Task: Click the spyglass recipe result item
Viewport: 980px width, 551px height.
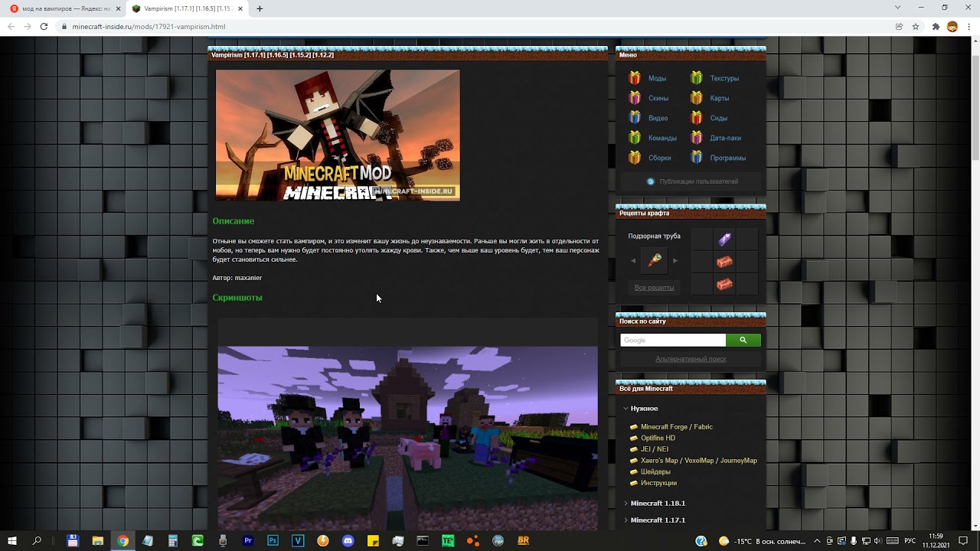Action: [655, 261]
